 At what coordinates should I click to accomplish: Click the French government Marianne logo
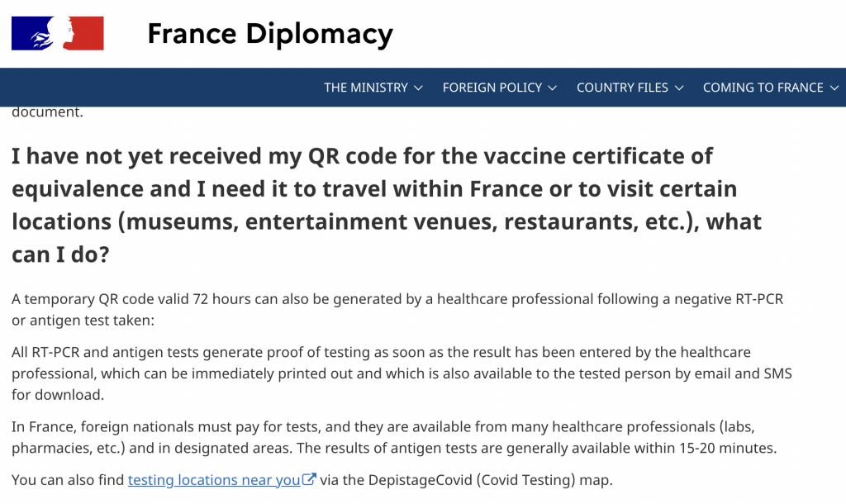pyautogui.click(x=58, y=33)
